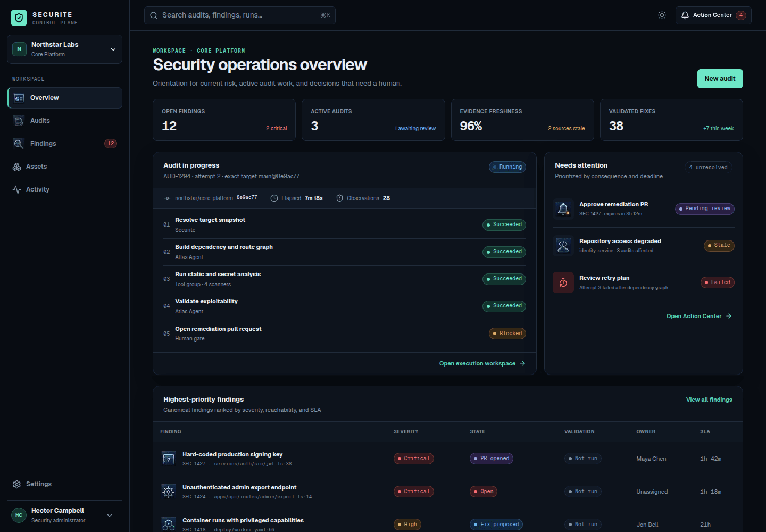Viewport: 766px width, 532px height.
Task: Expand the Northstar Labs workspace switcher chevron
Action: click(113, 49)
